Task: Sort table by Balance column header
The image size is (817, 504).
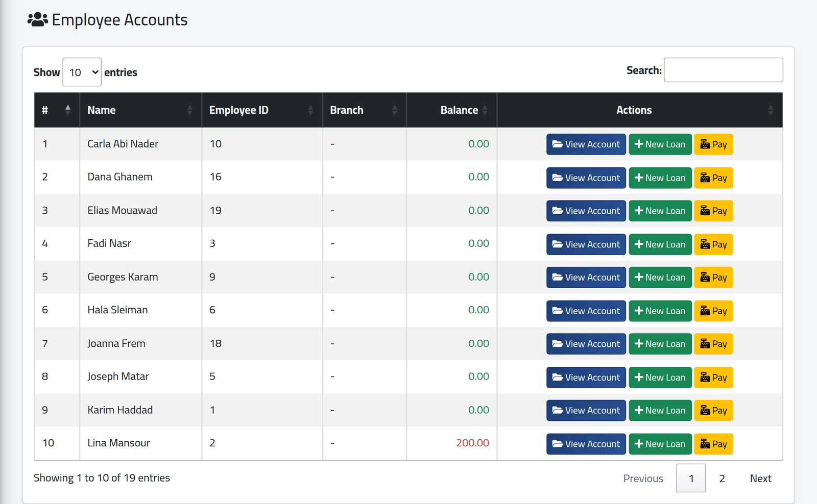Action: point(451,110)
